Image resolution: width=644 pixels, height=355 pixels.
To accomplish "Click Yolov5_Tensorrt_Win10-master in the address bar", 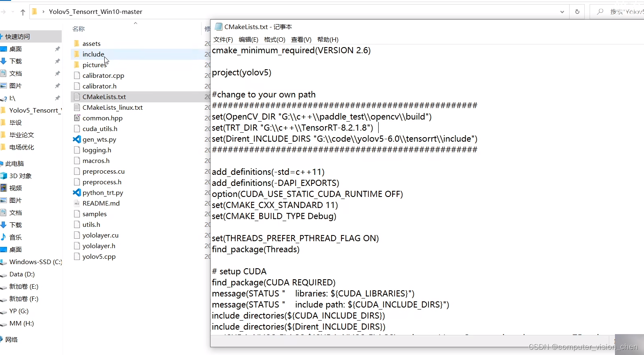I will pos(96,11).
